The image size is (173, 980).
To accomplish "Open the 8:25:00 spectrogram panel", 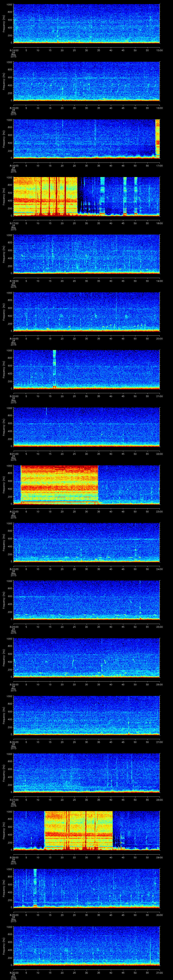I will [86, 657].
